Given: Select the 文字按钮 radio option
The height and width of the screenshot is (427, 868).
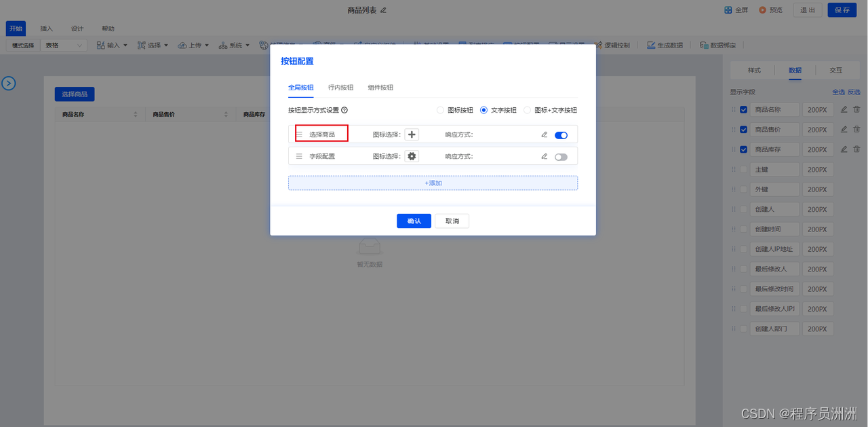Looking at the screenshot, I should (484, 110).
